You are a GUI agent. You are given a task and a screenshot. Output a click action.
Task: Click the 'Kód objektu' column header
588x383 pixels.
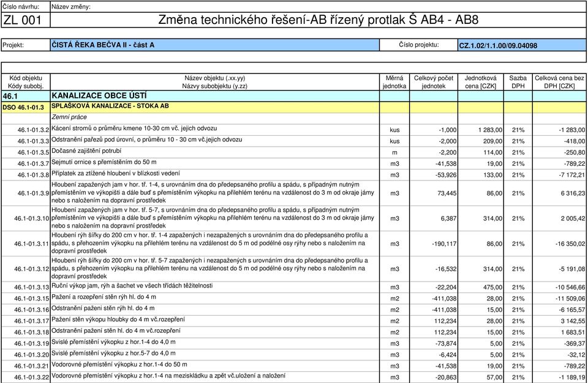click(x=26, y=78)
